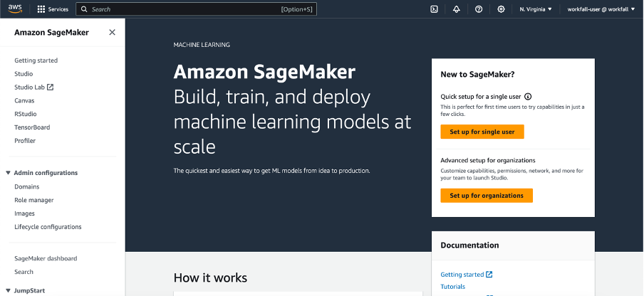The image size is (644, 296).
Task: Open Studio from the sidebar
Action: point(24,74)
